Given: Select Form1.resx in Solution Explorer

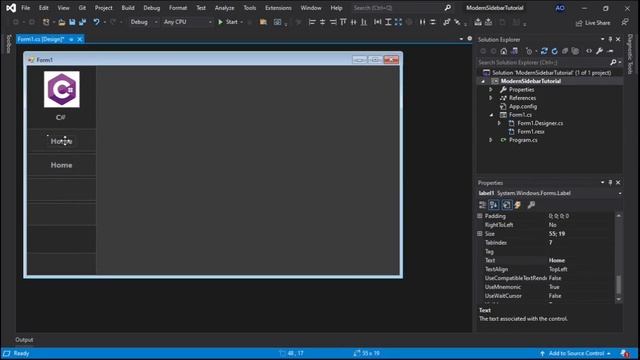Looking at the screenshot, I should (531, 131).
